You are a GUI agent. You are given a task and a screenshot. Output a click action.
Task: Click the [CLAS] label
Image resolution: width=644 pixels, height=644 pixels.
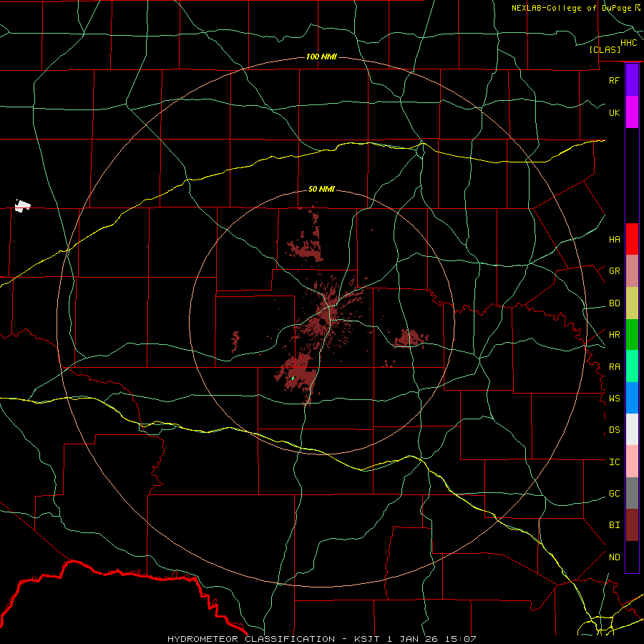605,49
